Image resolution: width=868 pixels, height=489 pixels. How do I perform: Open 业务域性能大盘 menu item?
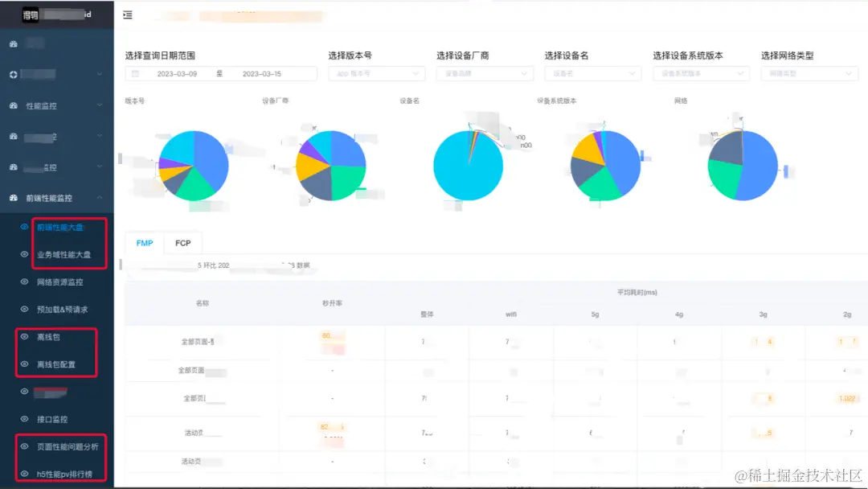63,255
